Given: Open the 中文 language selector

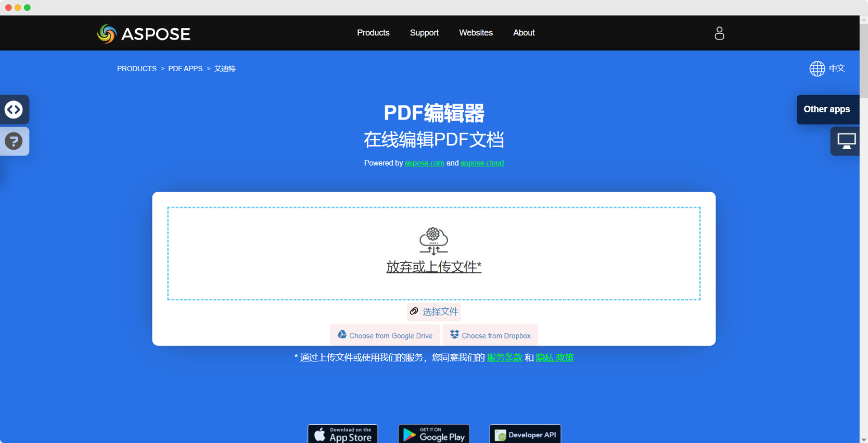Looking at the screenshot, I should [837, 69].
